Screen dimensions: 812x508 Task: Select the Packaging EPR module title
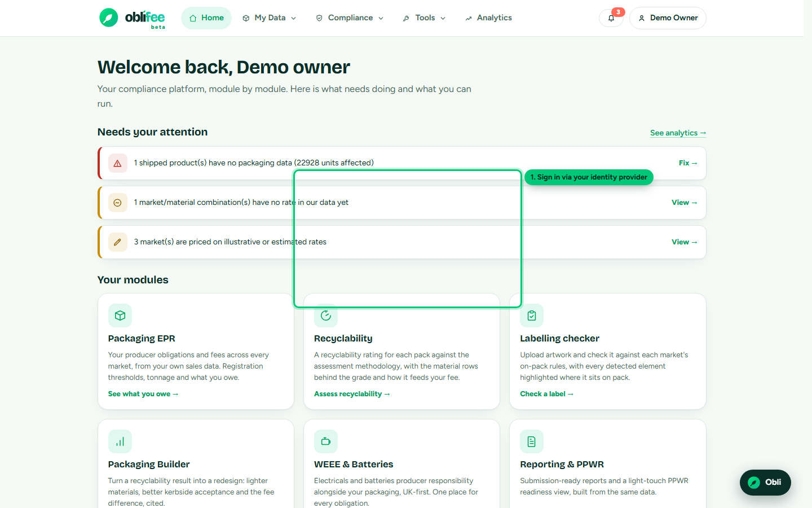click(x=142, y=339)
